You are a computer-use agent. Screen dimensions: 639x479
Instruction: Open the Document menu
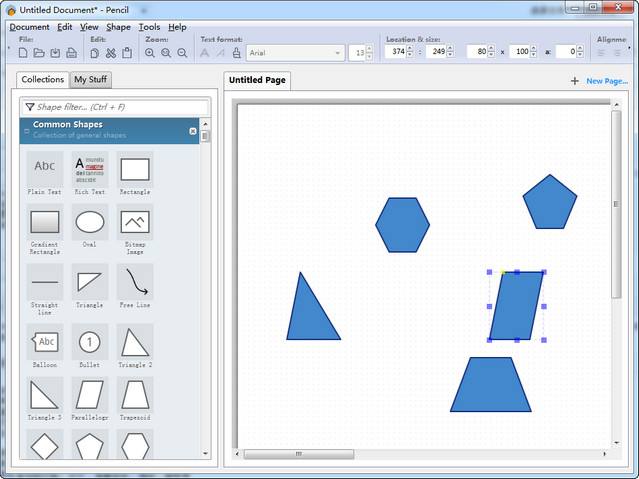tap(29, 27)
